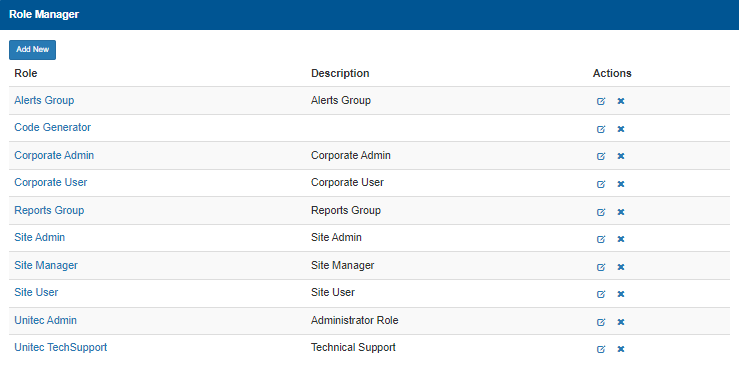
Task: Click the Add New button
Action: click(x=33, y=50)
